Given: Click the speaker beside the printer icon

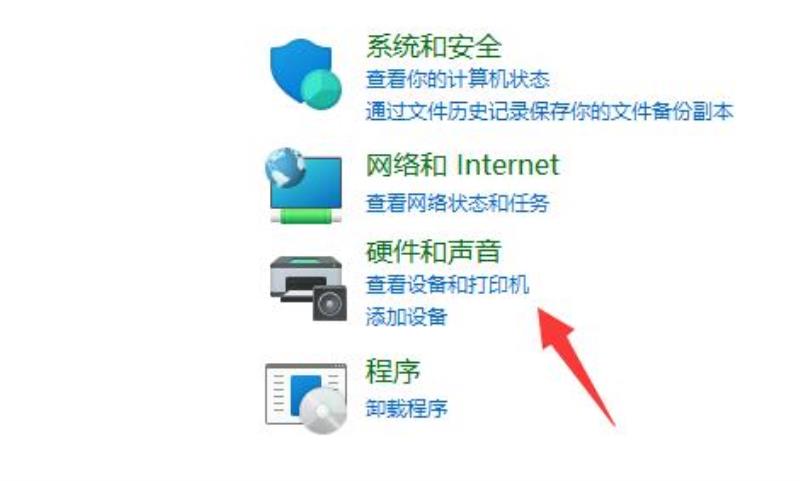Looking at the screenshot, I should pos(330,303).
